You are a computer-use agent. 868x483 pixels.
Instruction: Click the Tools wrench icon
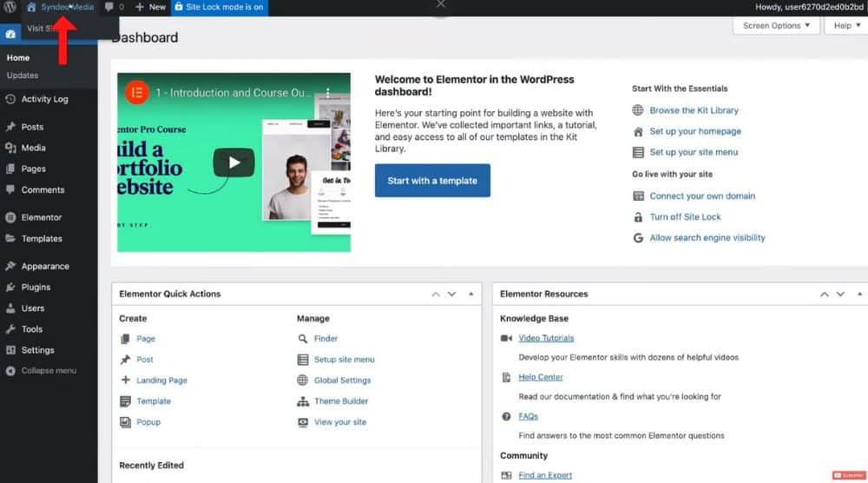(x=10, y=329)
